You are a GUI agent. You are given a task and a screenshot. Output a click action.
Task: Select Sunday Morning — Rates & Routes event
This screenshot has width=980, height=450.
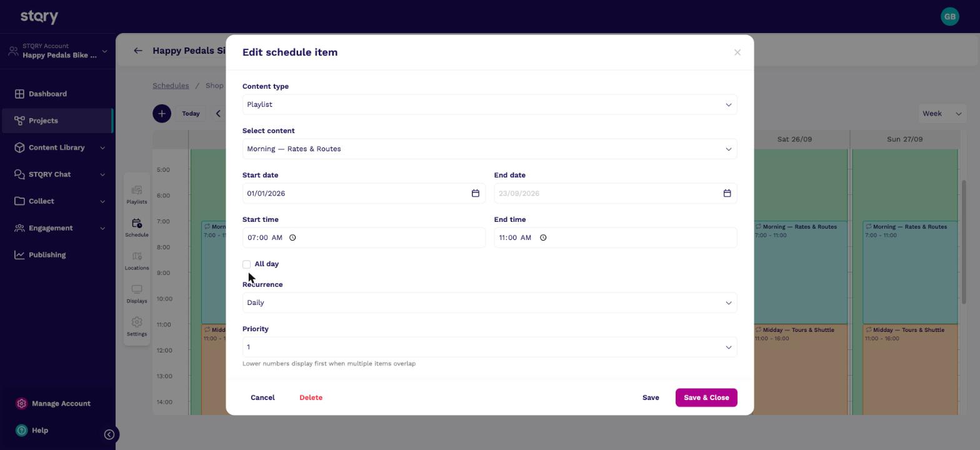point(910,272)
